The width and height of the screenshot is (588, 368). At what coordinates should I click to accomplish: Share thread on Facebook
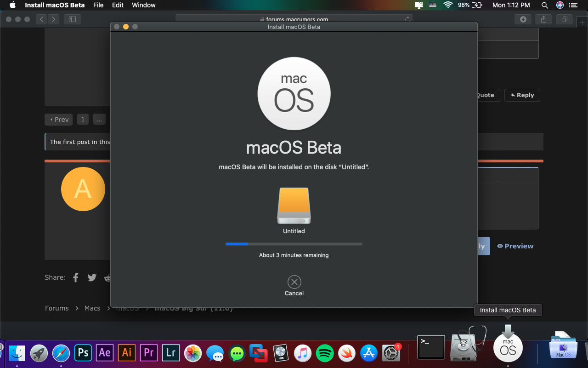tap(76, 277)
